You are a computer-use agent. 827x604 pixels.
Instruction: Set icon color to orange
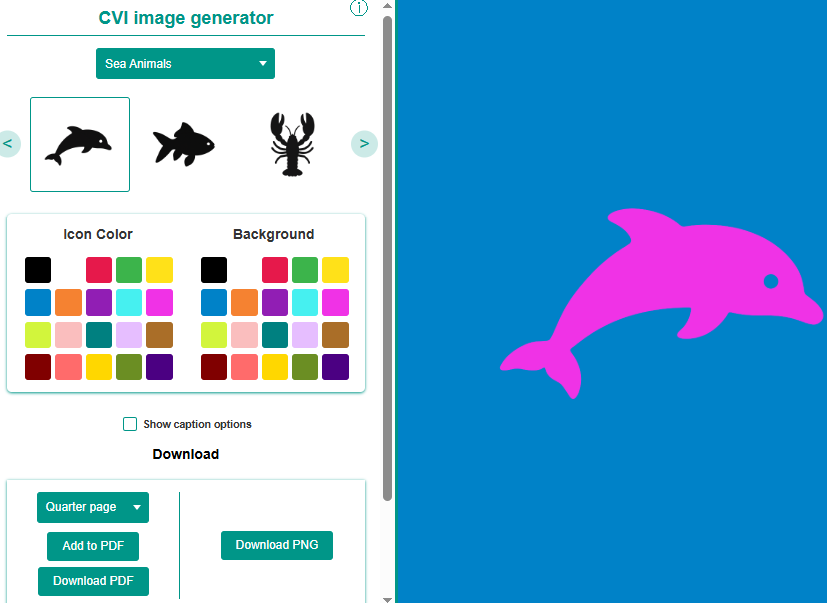tap(69, 302)
